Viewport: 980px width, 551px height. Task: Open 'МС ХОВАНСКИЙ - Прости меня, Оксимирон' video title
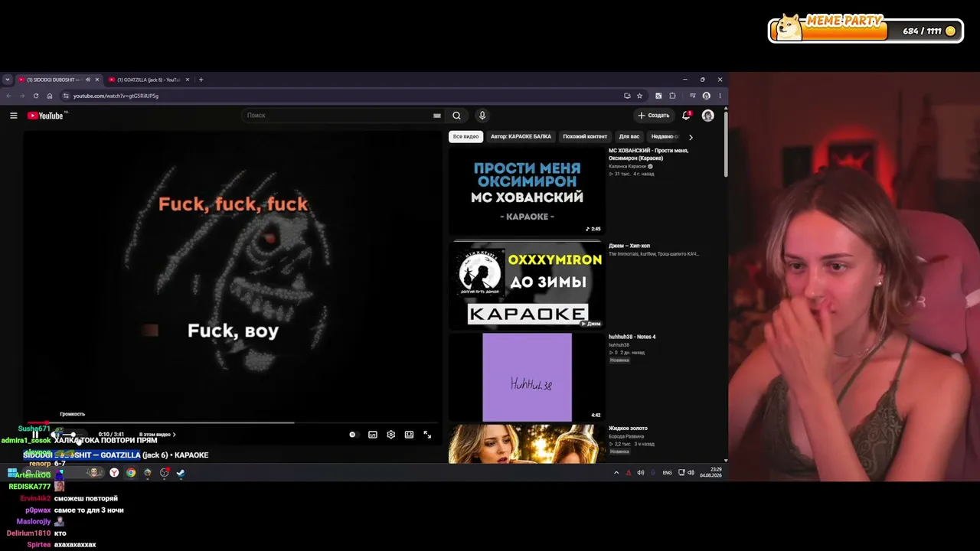(x=648, y=155)
